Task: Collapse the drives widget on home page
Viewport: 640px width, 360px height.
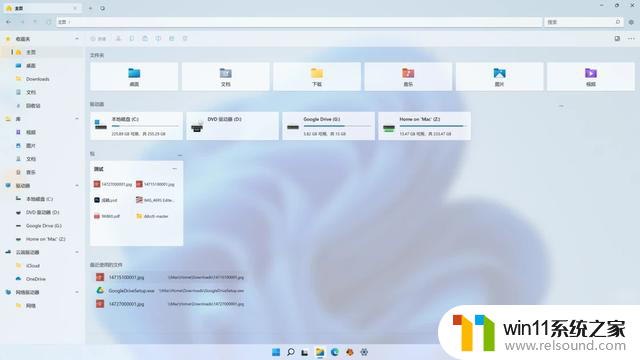Action: click(x=561, y=106)
